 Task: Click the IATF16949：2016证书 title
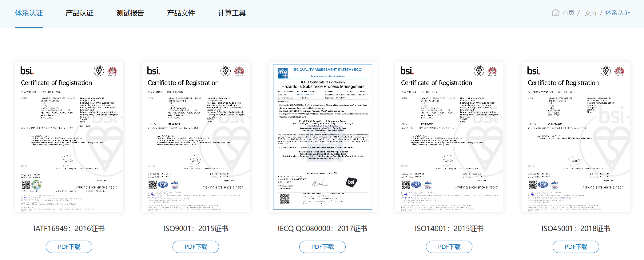(69, 229)
